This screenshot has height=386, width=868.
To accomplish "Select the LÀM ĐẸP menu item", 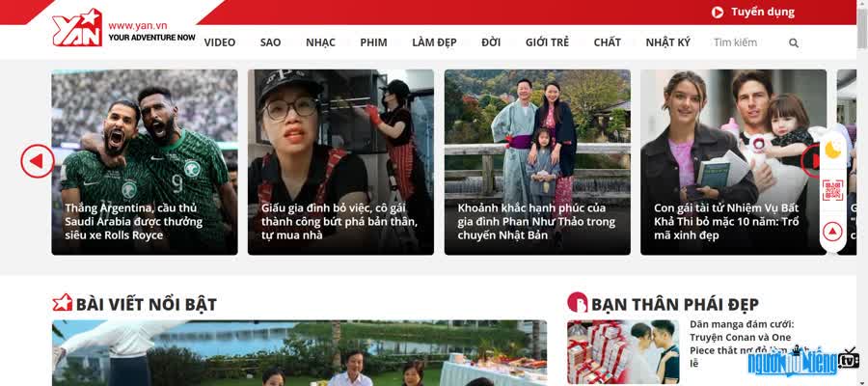I will [x=435, y=42].
